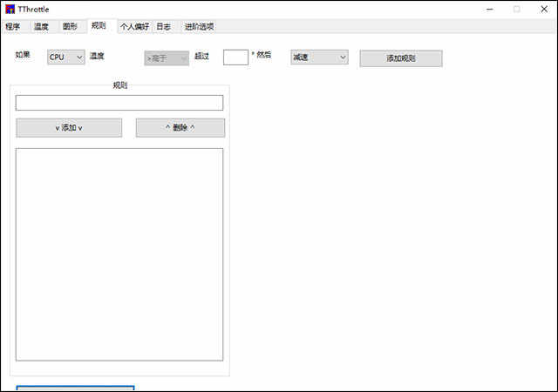The height and width of the screenshot is (392, 558).
Task: Open the 个人偏好 tab
Action: coord(134,27)
